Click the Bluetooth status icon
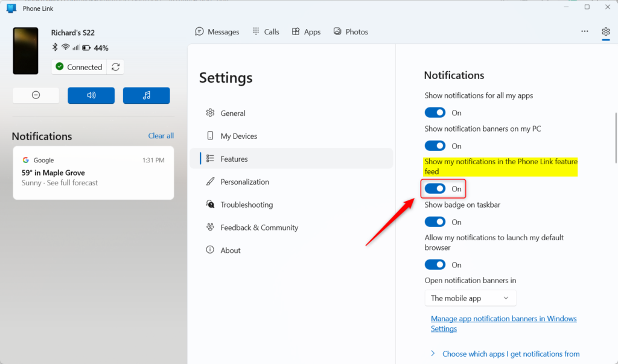This screenshot has width=618, height=364. 55,47
